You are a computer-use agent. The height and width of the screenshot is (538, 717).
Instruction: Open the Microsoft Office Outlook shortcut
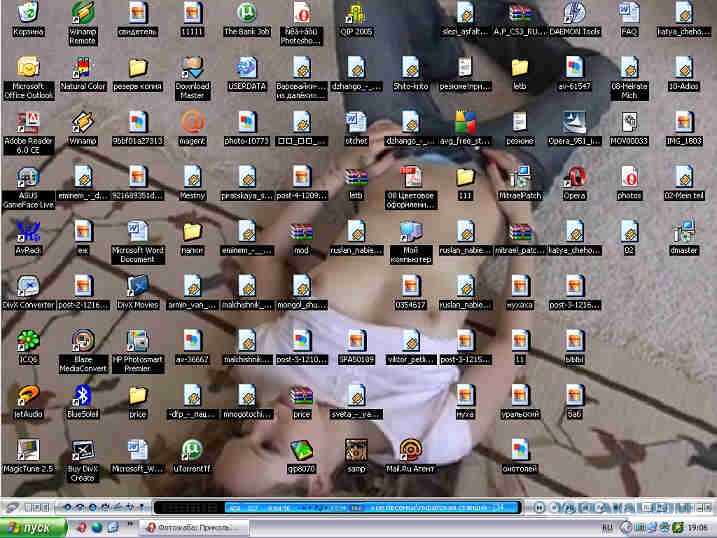[28, 78]
